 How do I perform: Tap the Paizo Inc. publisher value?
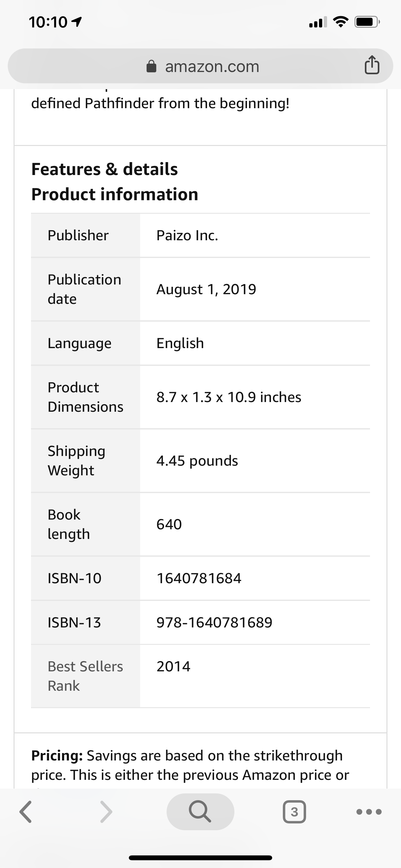coord(187,235)
